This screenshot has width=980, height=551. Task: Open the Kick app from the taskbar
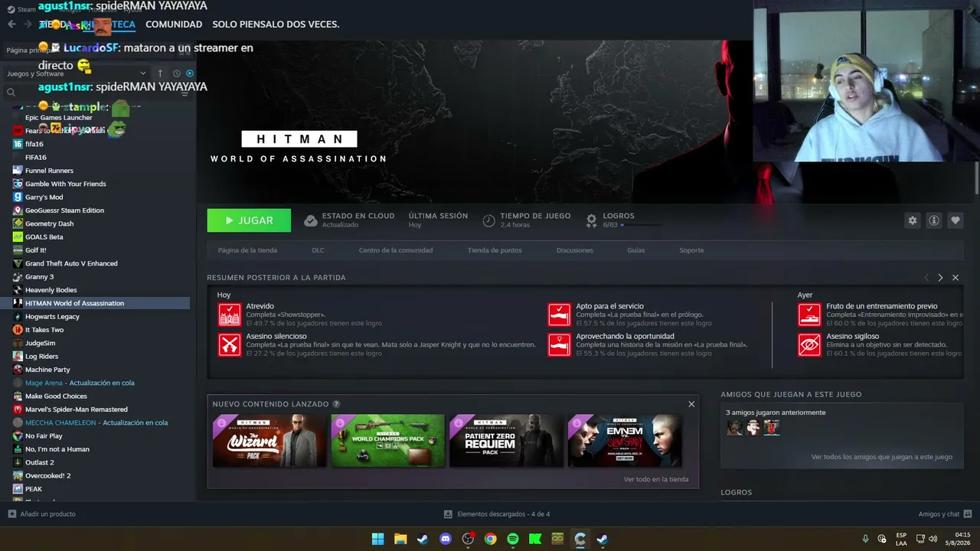[535, 539]
